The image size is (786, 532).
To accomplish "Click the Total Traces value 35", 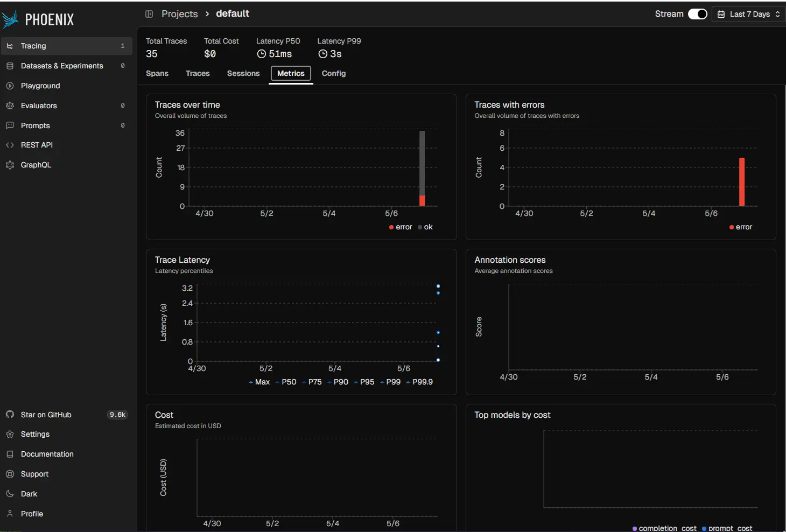I will pyautogui.click(x=152, y=54).
